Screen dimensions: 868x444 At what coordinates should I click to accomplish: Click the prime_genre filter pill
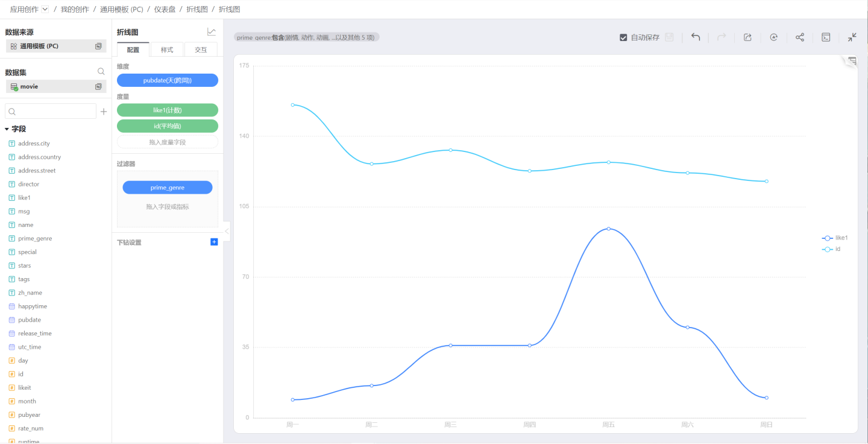click(168, 188)
